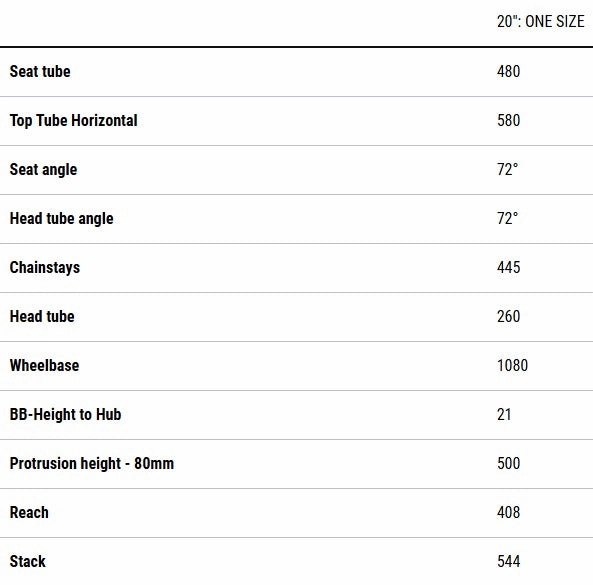Click the Head tube value 260
The width and height of the screenshot is (593, 585).
point(509,317)
